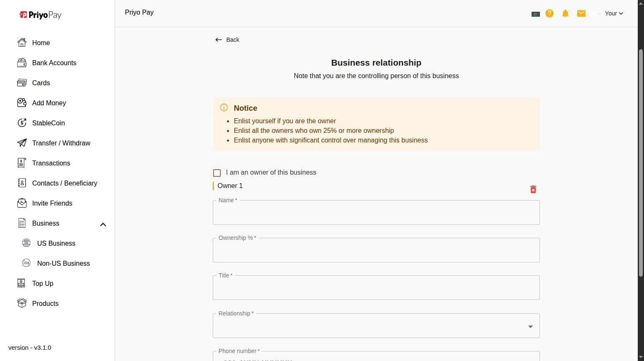This screenshot has height=361, width=644.
Task: Focus the Ownership % input field
Action: pyautogui.click(x=376, y=250)
